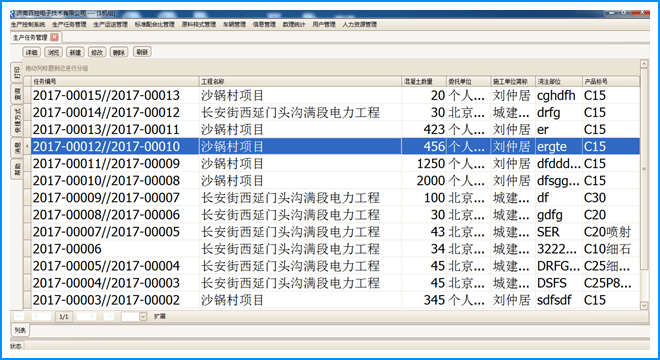
Task: Sort by the 浇注部位 column header
Action: point(559,81)
